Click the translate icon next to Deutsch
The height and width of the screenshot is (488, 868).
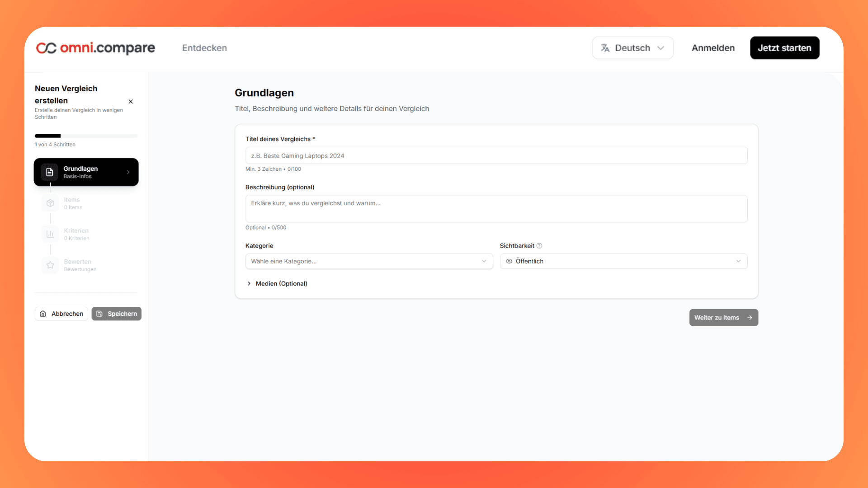point(605,47)
